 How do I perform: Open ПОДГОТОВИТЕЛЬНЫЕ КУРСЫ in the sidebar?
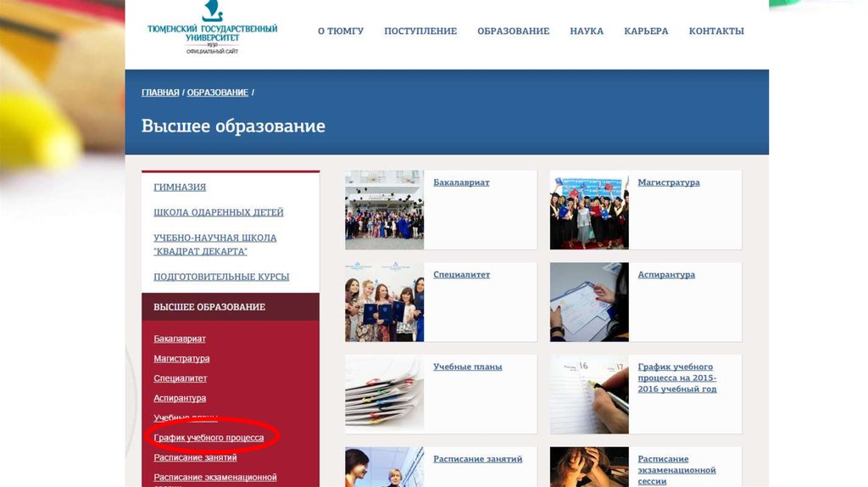tap(221, 277)
